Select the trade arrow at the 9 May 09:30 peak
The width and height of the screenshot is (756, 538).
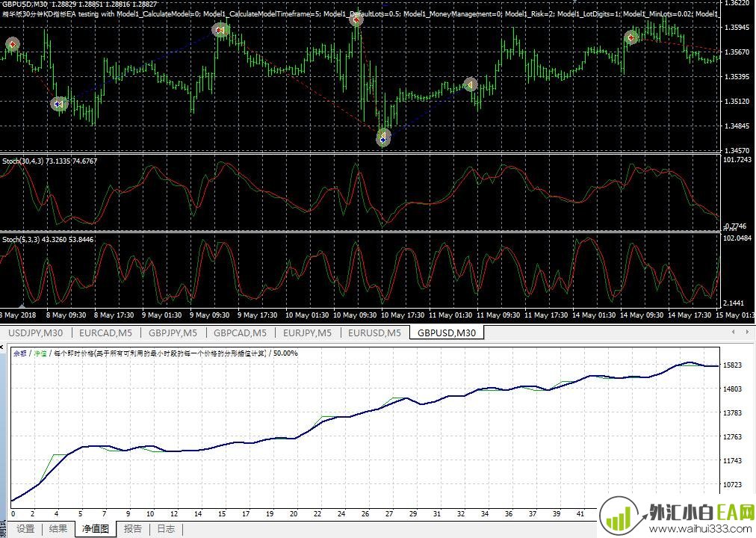tap(220, 31)
